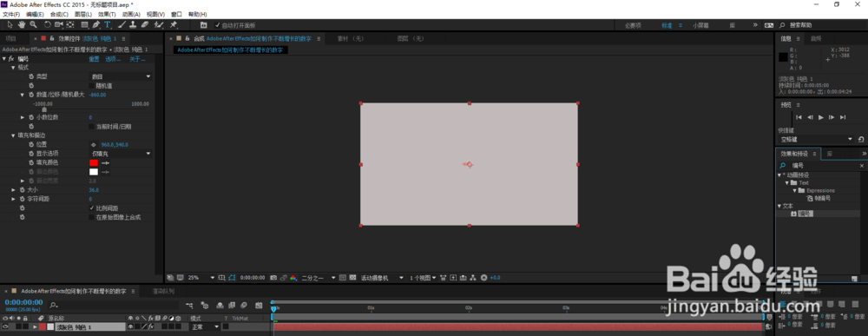Viewport: 868px width, 336px height.
Task: Enable the 随机值 random values checkbox
Action: 92,85
